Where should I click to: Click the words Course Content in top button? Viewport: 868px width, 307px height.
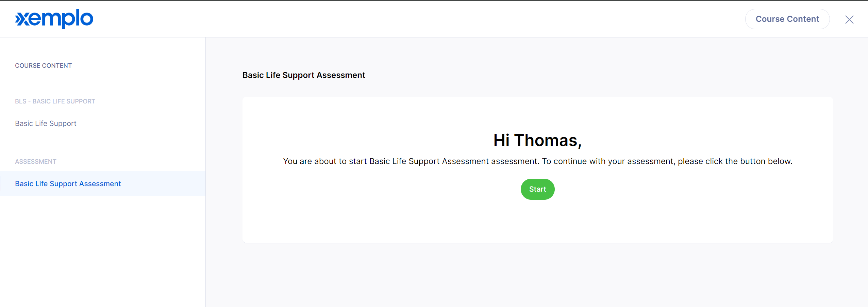[x=787, y=19]
